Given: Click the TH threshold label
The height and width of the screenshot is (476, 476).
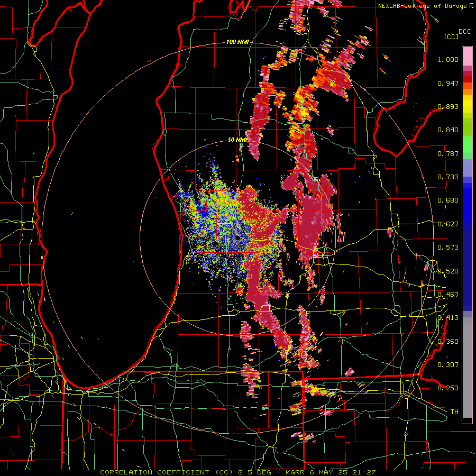Looking at the screenshot, I should tap(454, 412).
